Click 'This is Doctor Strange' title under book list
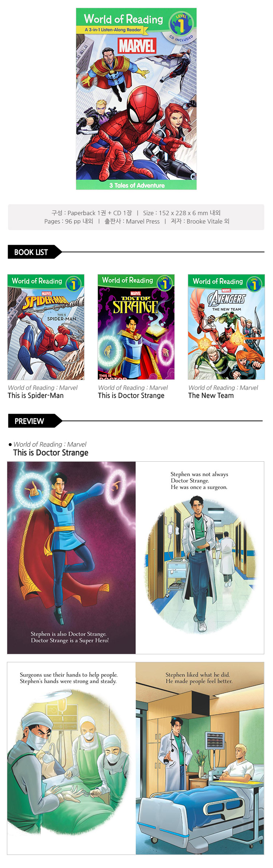This screenshot has height=868, width=273. [x=131, y=395]
